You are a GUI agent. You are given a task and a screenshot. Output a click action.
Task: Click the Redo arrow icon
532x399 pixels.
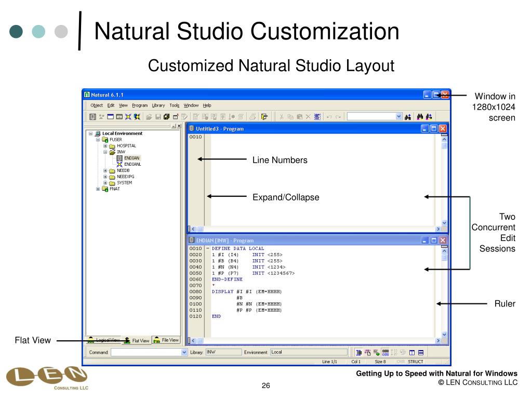coord(338,117)
